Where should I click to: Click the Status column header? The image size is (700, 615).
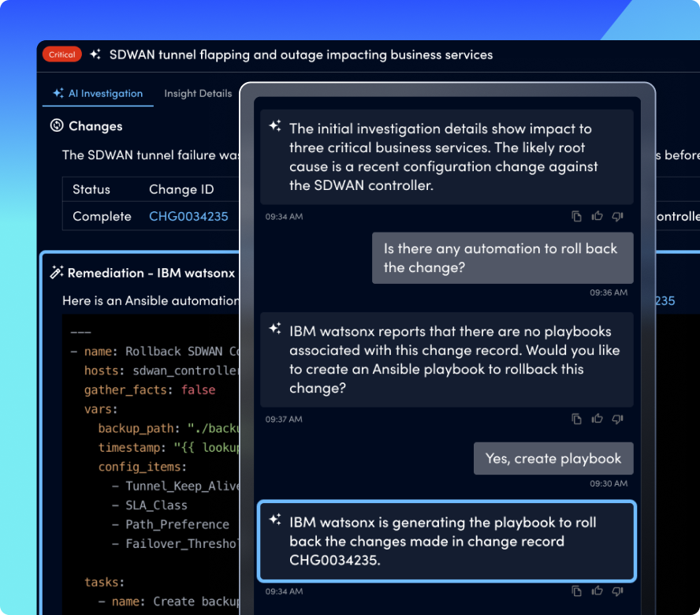pyautogui.click(x=91, y=189)
